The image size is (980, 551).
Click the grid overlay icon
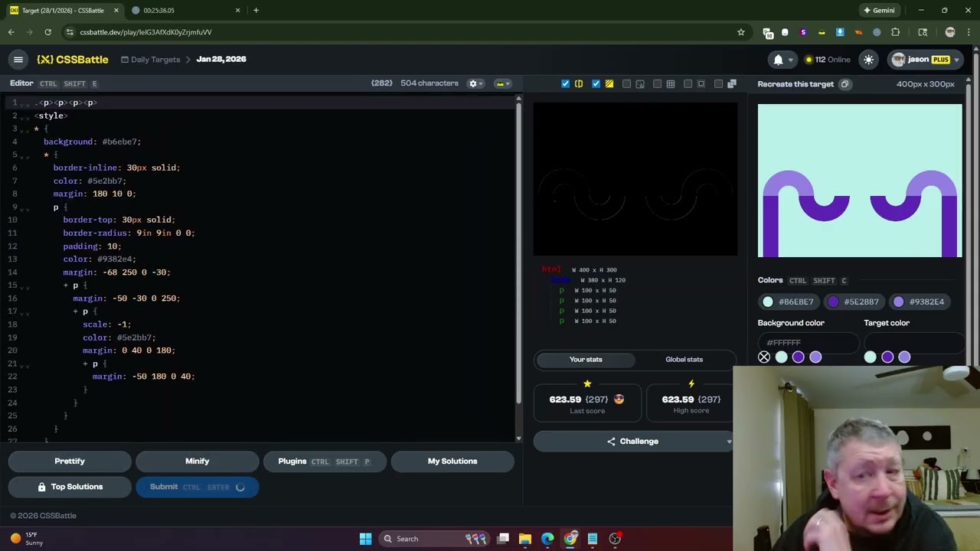[671, 83]
